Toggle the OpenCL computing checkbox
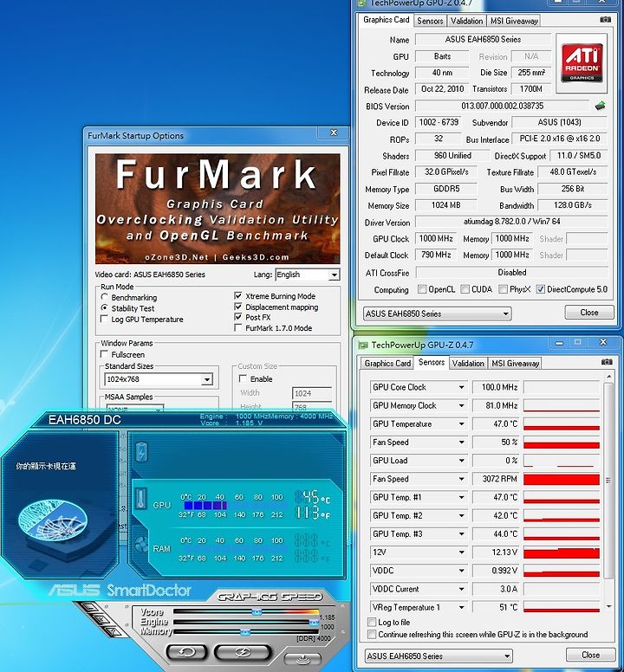This screenshot has width=624, height=672. click(x=422, y=289)
